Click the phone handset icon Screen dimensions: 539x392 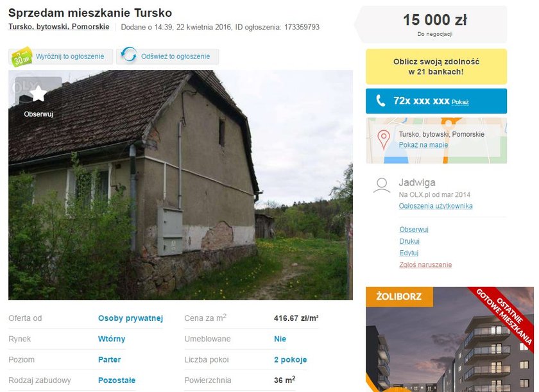click(x=381, y=101)
